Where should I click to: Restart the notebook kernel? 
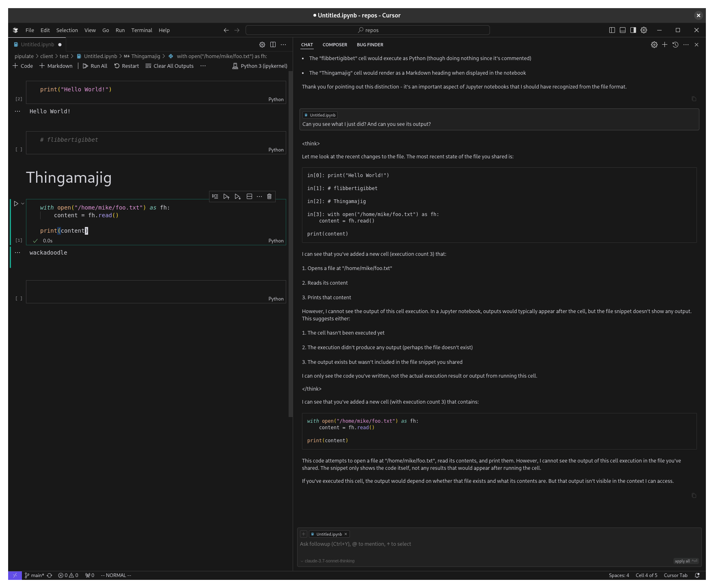(x=127, y=66)
